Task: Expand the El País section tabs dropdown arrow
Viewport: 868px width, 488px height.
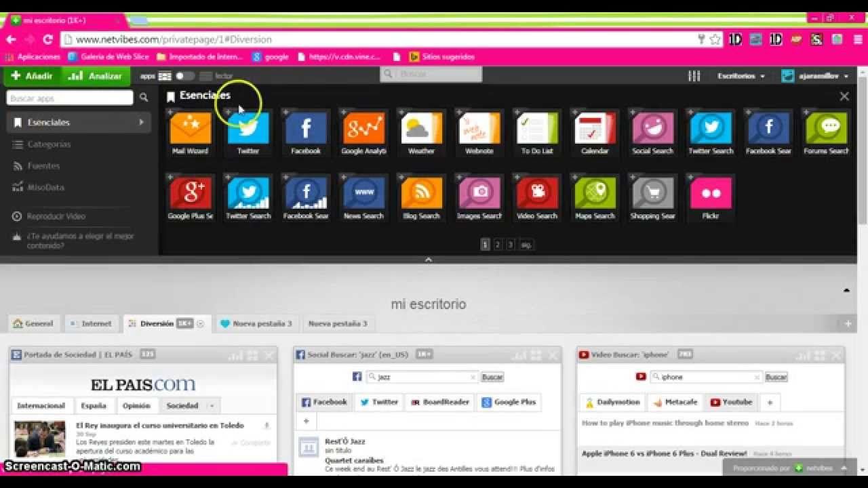Action: pyautogui.click(x=212, y=406)
